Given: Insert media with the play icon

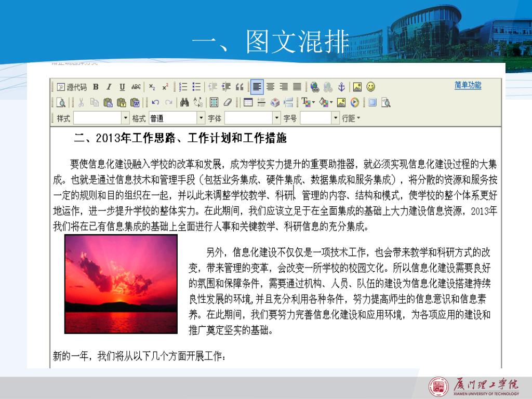Looking at the screenshot, I should point(354,102).
